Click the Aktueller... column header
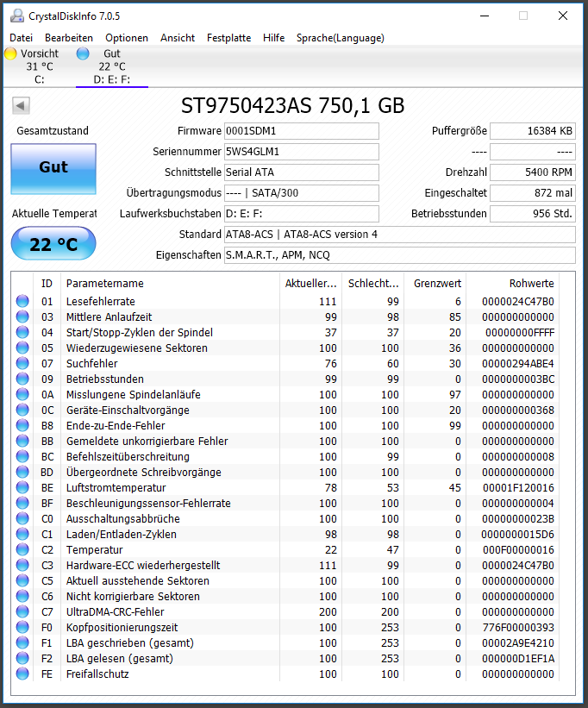Image resolution: width=588 pixels, height=708 pixels. point(310,283)
